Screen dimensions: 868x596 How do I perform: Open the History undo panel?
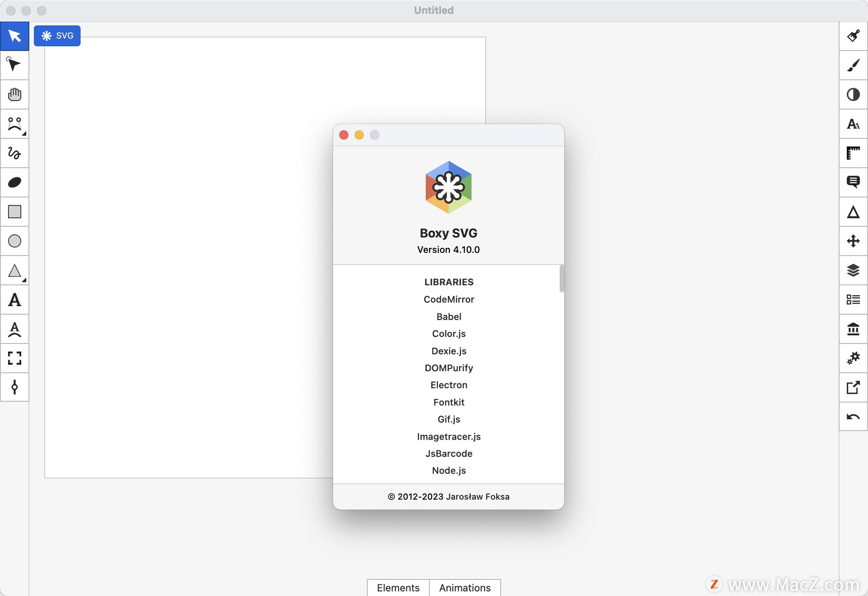tap(853, 416)
